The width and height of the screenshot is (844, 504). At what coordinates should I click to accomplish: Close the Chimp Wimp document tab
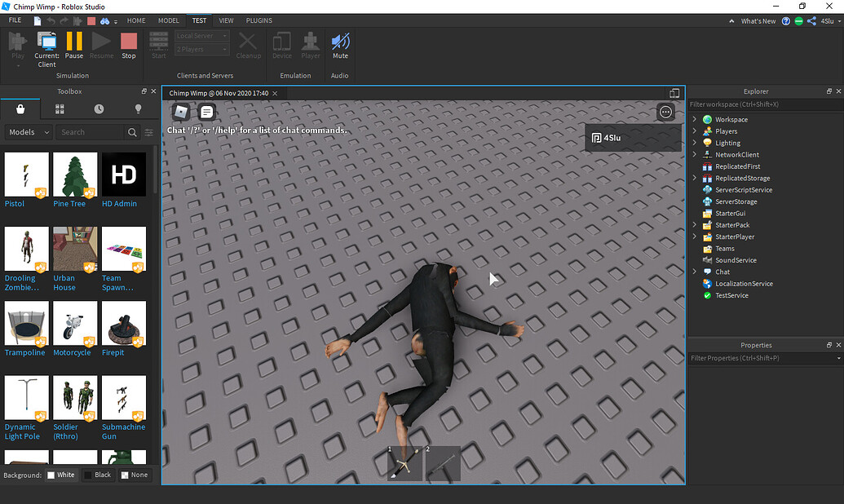[275, 94]
